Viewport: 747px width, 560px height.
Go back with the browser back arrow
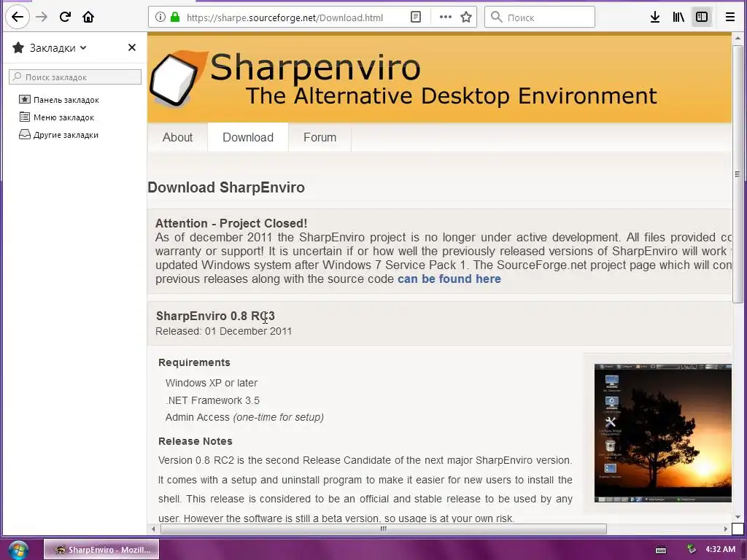tap(18, 17)
